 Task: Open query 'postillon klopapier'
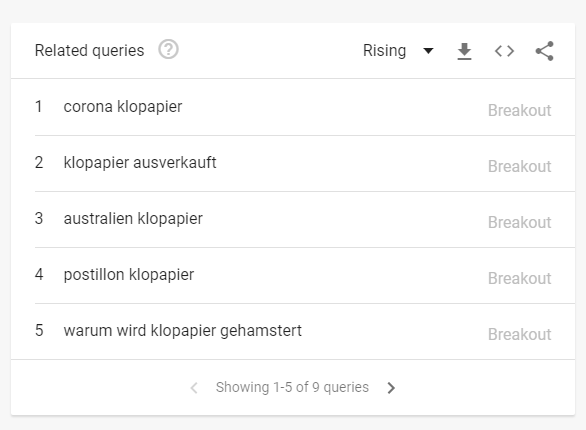click(x=129, y=275)
